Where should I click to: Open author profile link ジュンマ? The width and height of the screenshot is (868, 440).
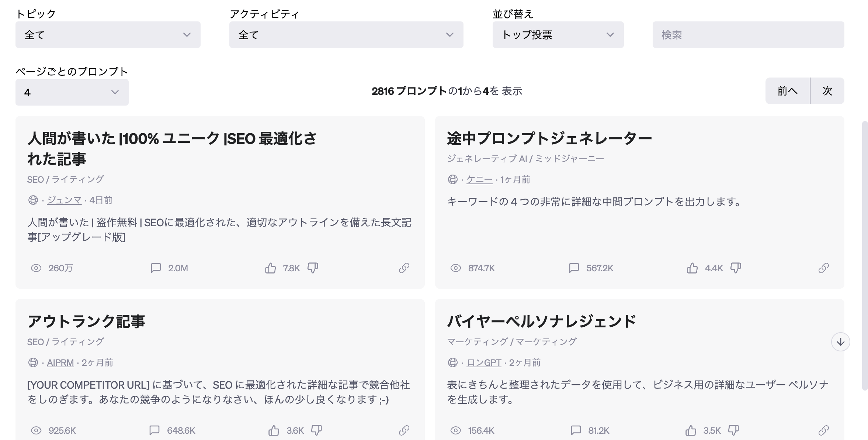(64, 200)
